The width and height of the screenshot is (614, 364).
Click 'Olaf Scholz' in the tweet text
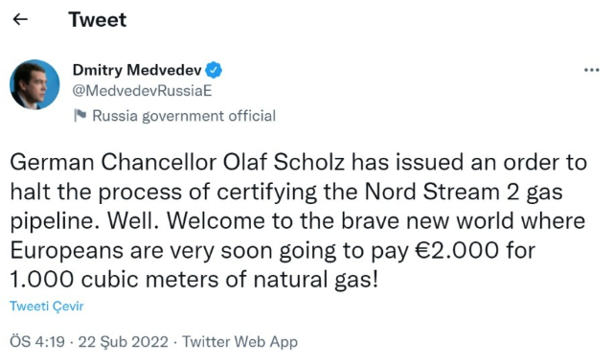click(284, 162)
